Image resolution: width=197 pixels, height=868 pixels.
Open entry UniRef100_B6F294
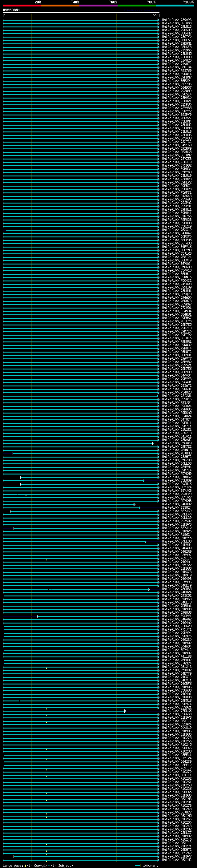pos(177,81)
